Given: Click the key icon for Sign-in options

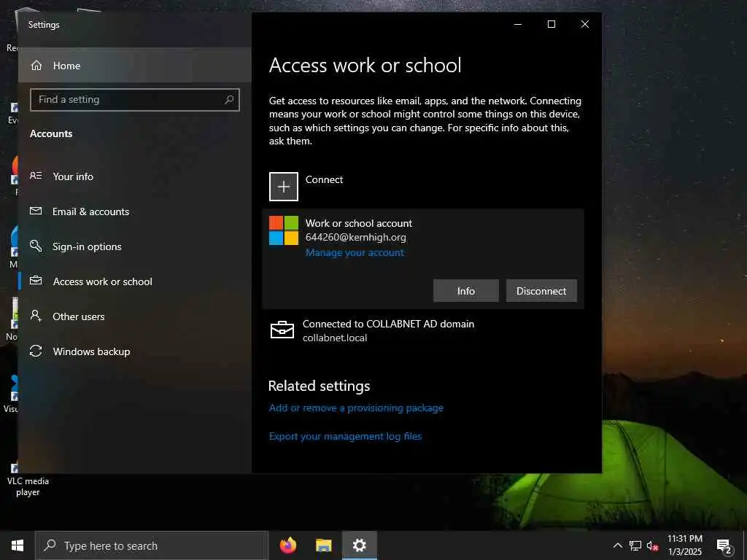Looking at the screenshot, I should [36, 246].
